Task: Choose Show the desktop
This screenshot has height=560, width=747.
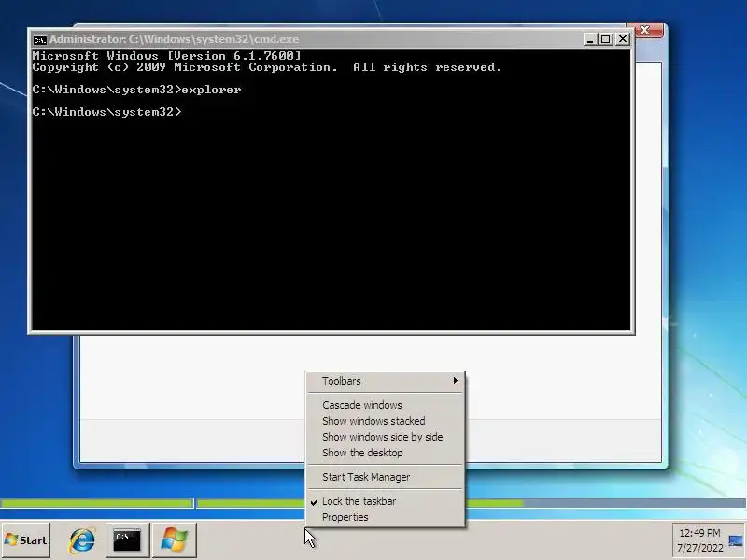Action: [x=386, y=453]
